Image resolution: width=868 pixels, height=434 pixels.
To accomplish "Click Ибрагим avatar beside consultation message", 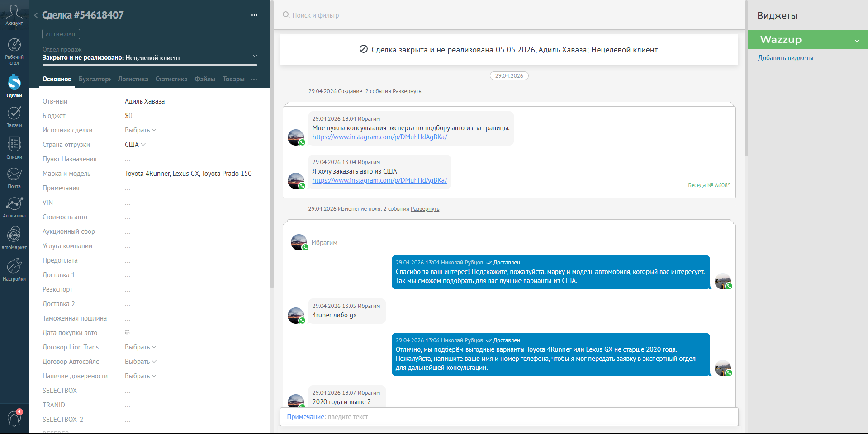I will [296, 137].
